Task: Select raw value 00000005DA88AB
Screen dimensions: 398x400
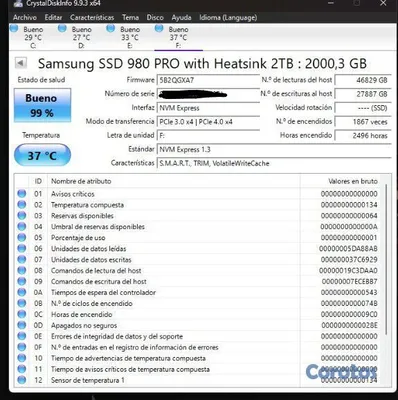Action: (x=348, y=249)
